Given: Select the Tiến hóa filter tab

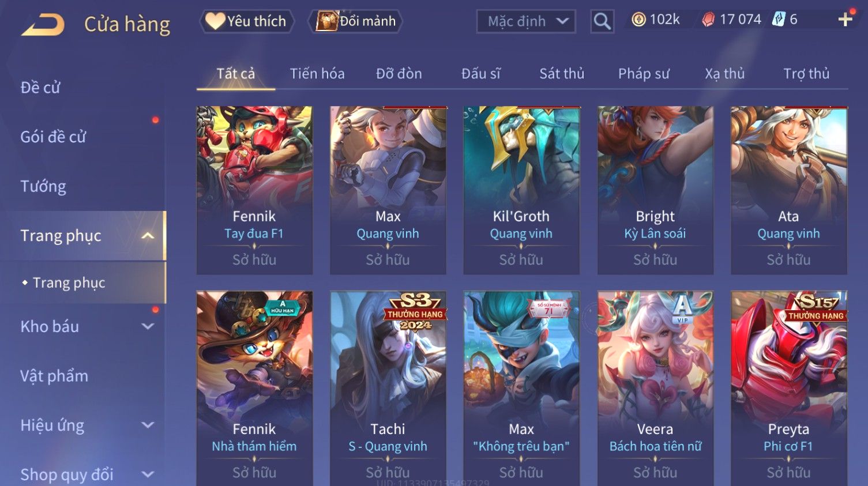Looking at the screenshot, I should coord(317,74).
